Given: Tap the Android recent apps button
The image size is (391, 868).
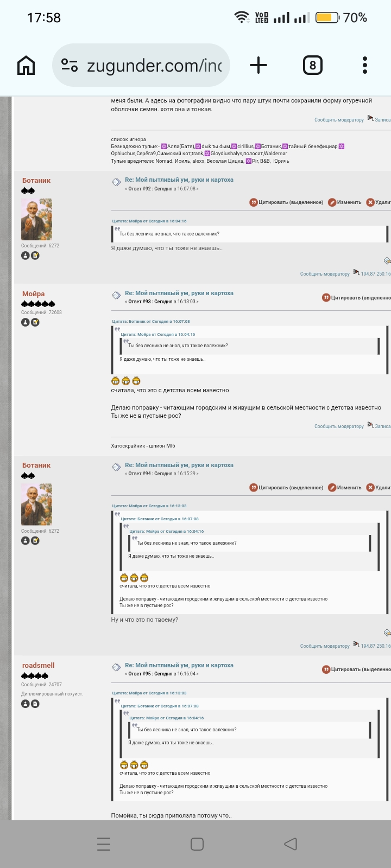Looking at the screenshot, I should click(104, 844).
